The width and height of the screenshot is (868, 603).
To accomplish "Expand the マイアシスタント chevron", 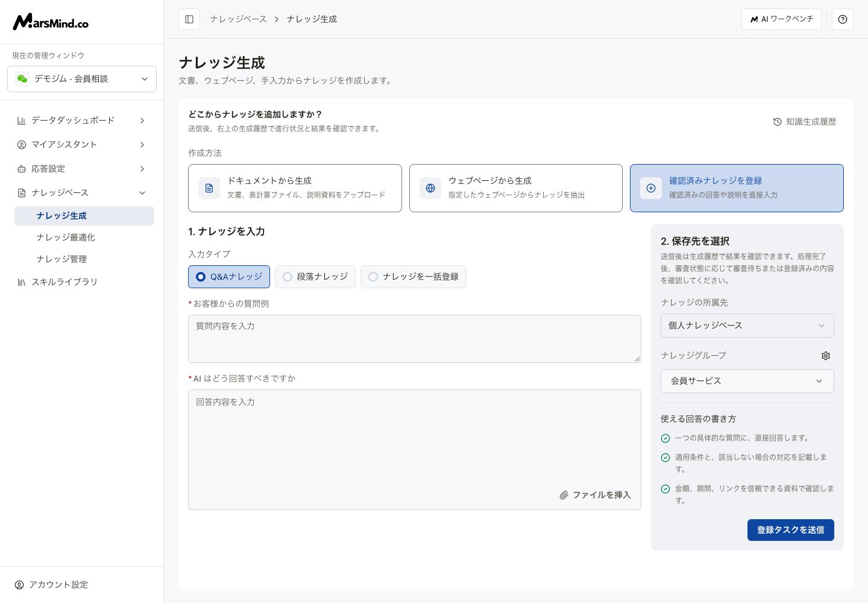I will click(x=142, y=145).
